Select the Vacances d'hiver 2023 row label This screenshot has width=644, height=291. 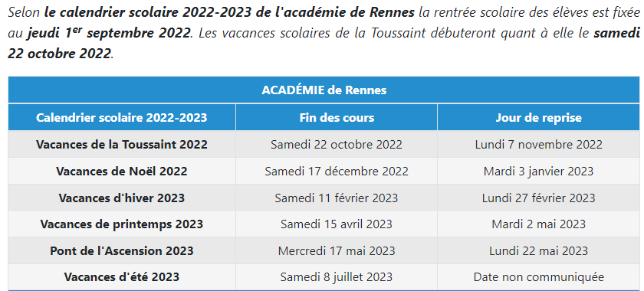pyautogui.click(x=122, y=198)
